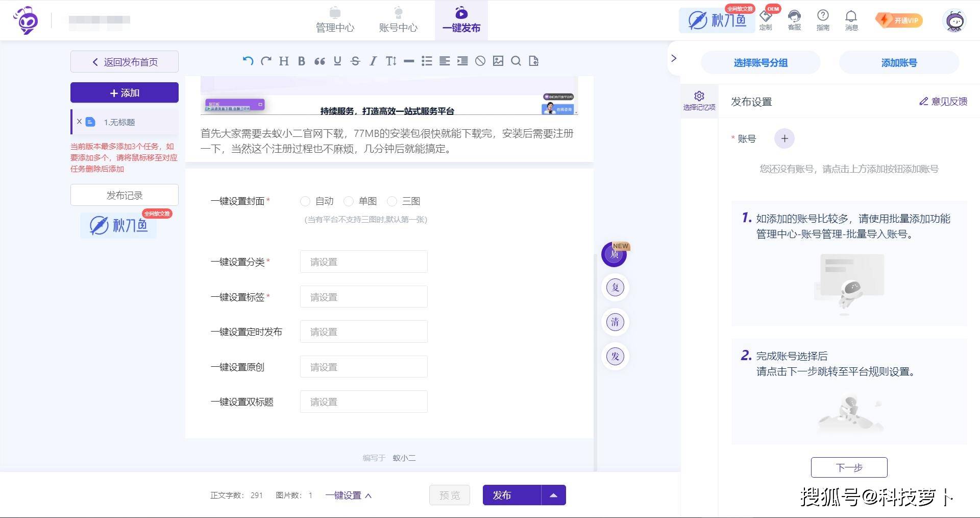
Task: Select 三图 cover radio option
Action: coord(392,201)
